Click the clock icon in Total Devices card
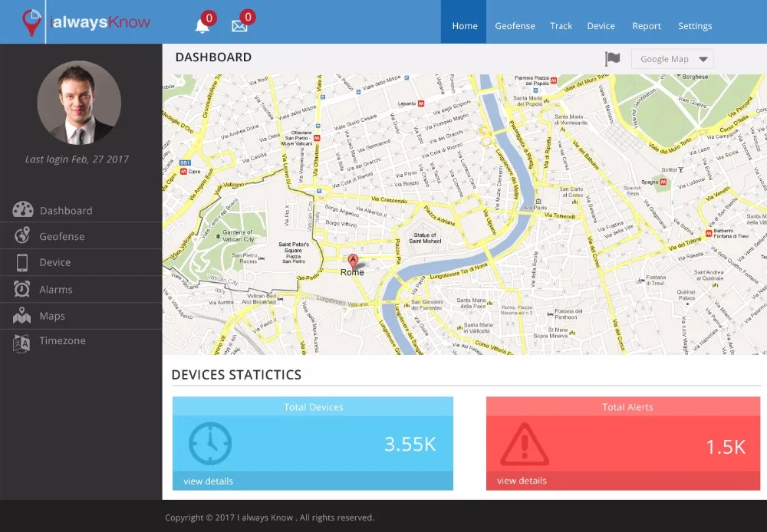The width and height of the screenshot is (767, 532). pos(209,443)
